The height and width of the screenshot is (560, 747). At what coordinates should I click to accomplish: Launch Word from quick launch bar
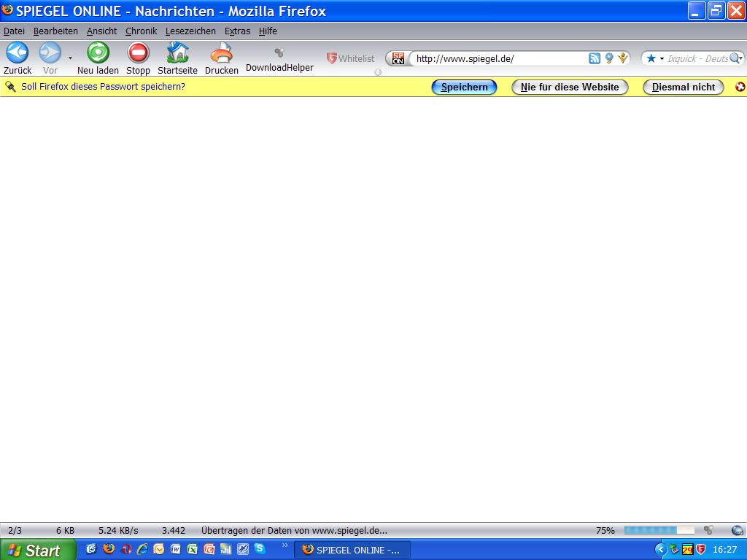coord(175,549)
